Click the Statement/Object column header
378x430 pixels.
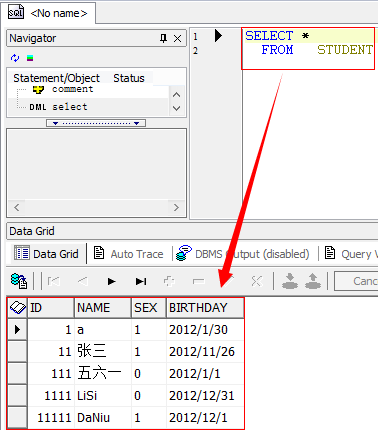56,78
